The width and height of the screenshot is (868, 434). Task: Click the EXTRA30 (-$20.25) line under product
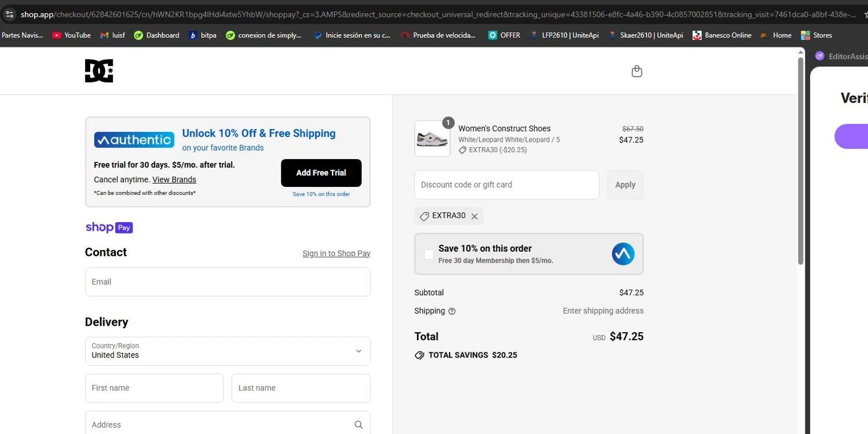click(x=493, y=150)
